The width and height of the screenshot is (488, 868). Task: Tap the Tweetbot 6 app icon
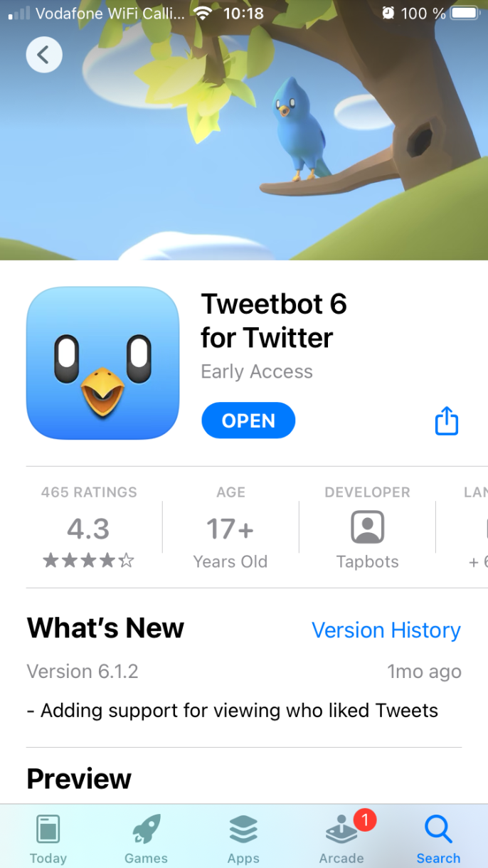(x=102, y=363)
